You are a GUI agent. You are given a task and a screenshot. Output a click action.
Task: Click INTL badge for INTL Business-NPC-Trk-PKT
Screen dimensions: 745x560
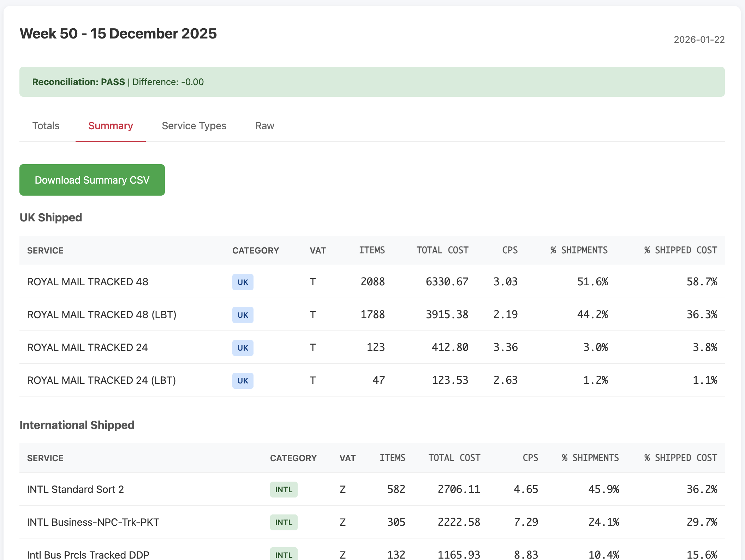[284, 522]
